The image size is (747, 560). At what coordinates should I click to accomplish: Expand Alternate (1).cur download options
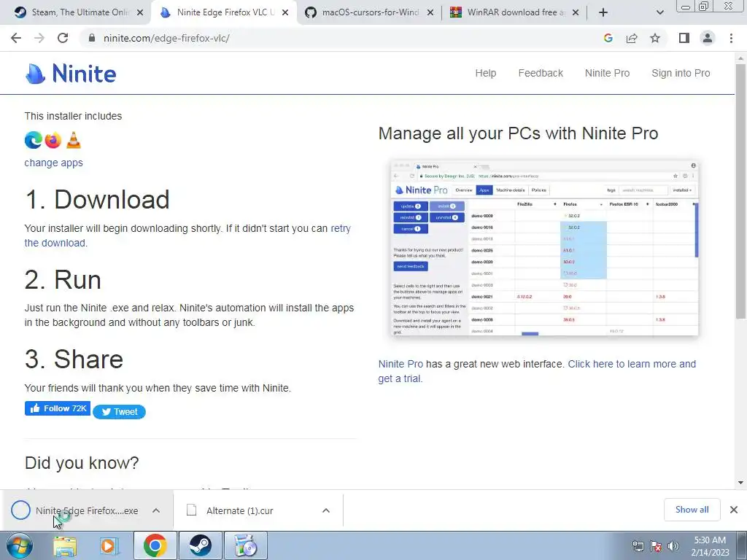point(326,510)
